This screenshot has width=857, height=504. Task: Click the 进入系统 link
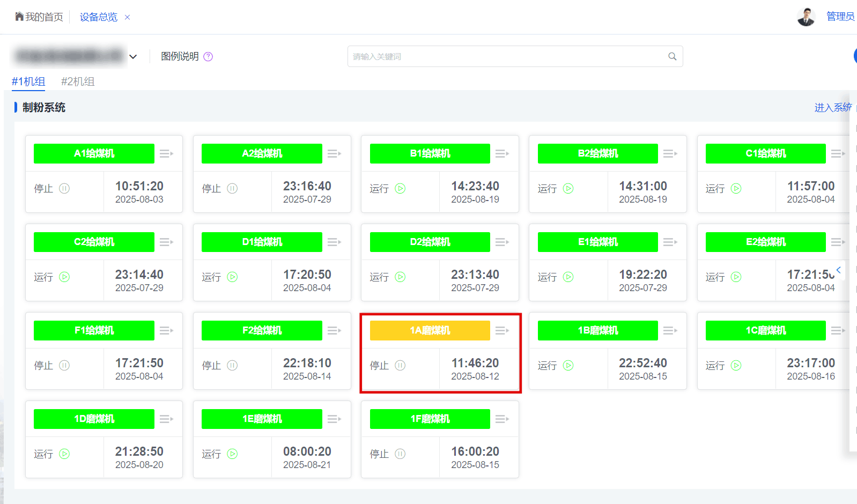(832, 108)
